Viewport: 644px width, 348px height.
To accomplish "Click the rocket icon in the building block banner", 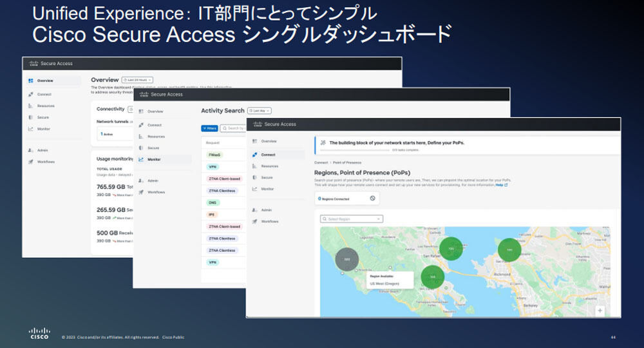I will [323, 142].
